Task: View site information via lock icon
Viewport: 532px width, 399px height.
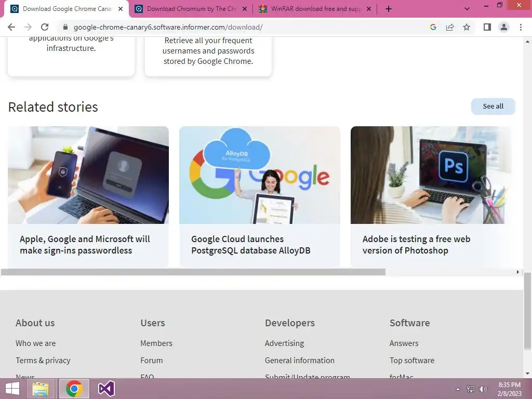Action: (x=65, y=27)
